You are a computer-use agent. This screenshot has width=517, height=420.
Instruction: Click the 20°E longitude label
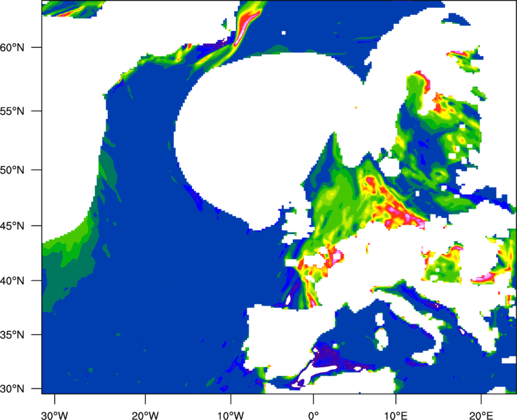[481, 415]
